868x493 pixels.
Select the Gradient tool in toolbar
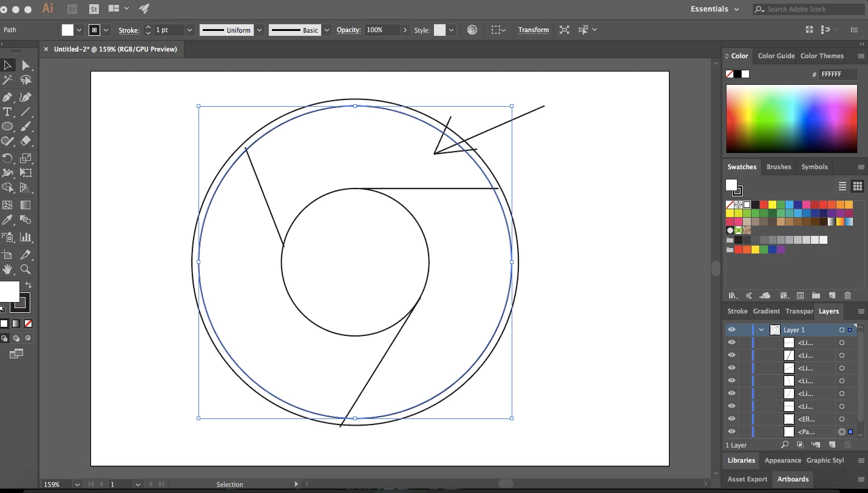tap(26, 205)
